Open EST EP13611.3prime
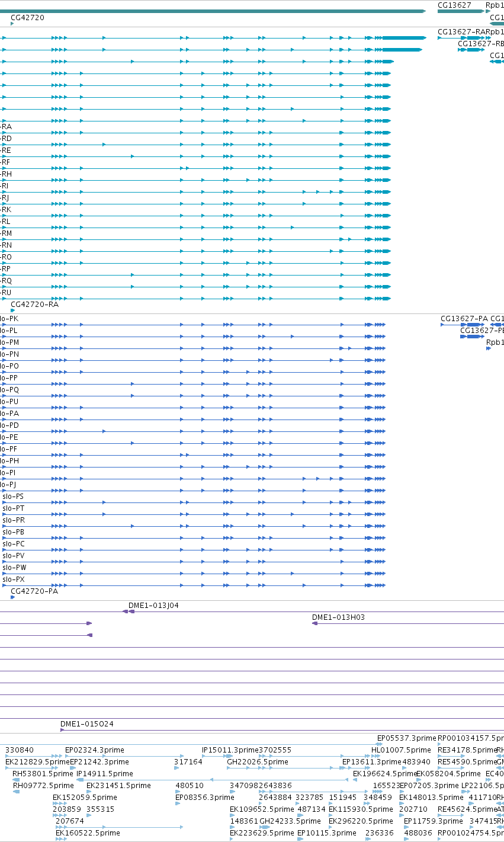Image resolution: width=504 pixels, height=842 pixels. [x=372, y=762]
